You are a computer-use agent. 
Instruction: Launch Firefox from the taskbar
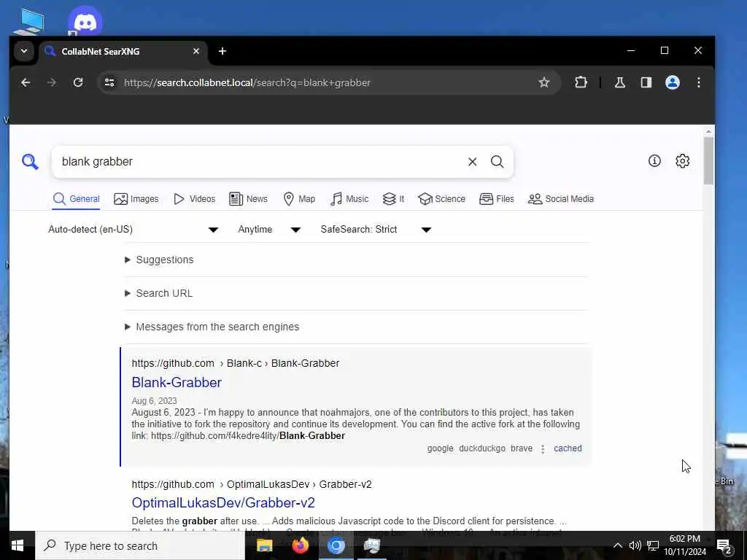[x=300, y=545]
